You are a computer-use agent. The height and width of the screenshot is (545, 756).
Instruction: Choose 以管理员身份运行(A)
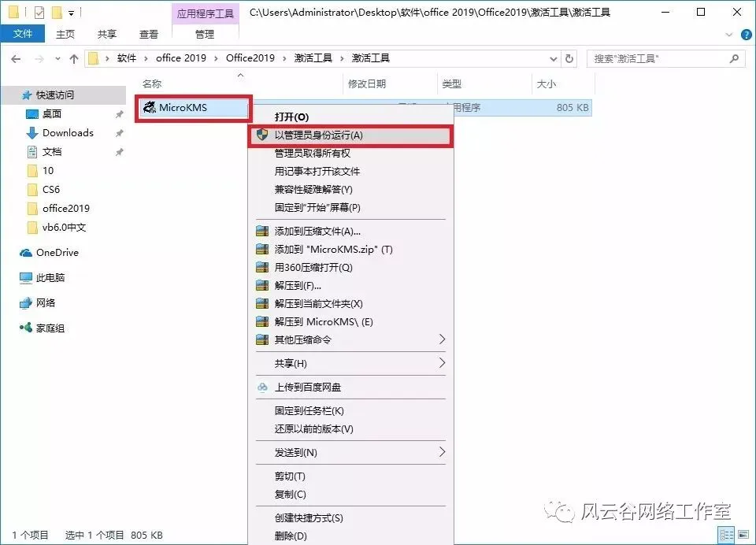(x=350, y=135)
